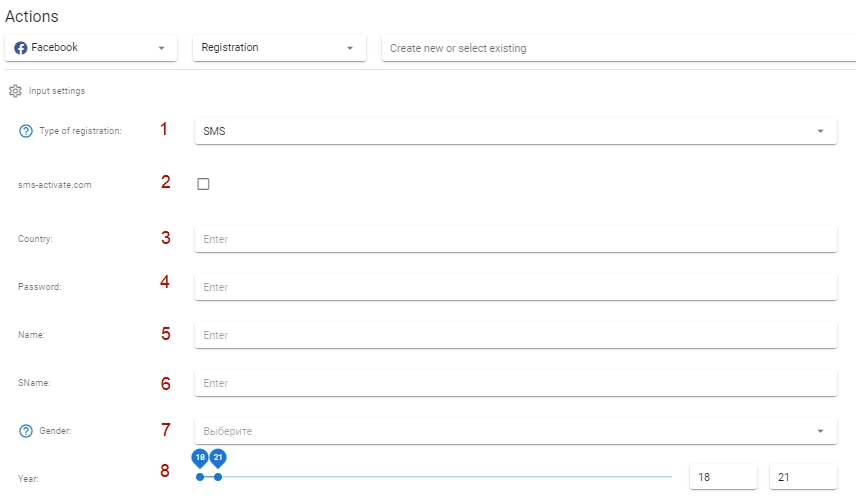Click the Create new or select existing field

[x=619, y=48]
